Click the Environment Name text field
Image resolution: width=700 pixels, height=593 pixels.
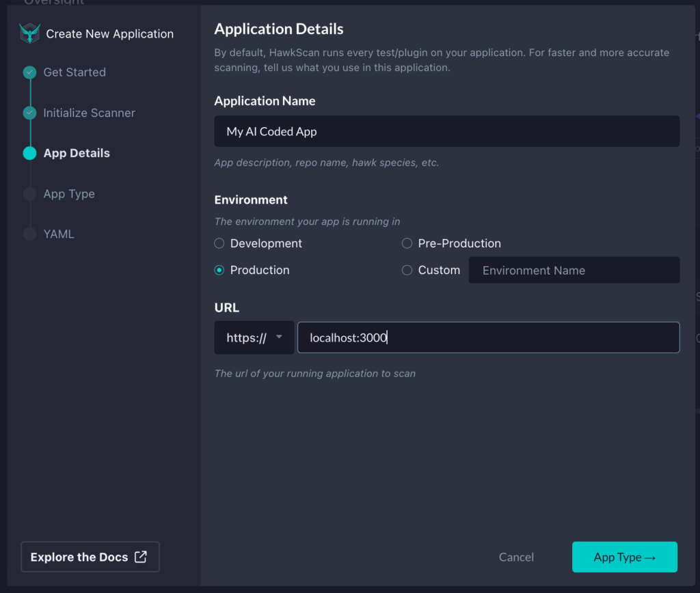coord(574,270)
